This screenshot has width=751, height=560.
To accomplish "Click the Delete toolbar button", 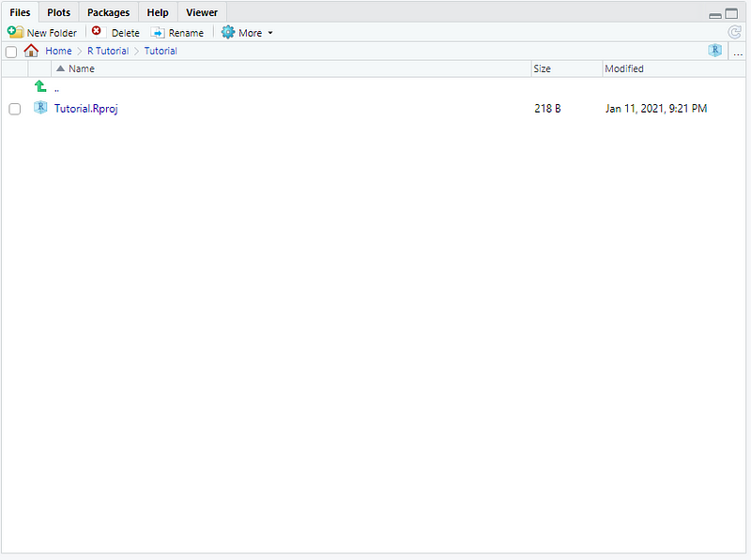I will [x=115, y=33].
